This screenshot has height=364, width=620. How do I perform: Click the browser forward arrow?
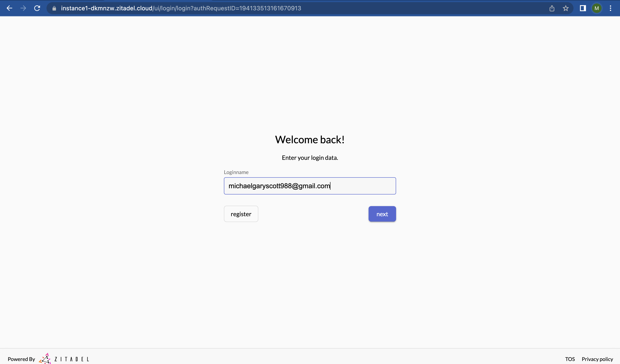click(23, 8)
